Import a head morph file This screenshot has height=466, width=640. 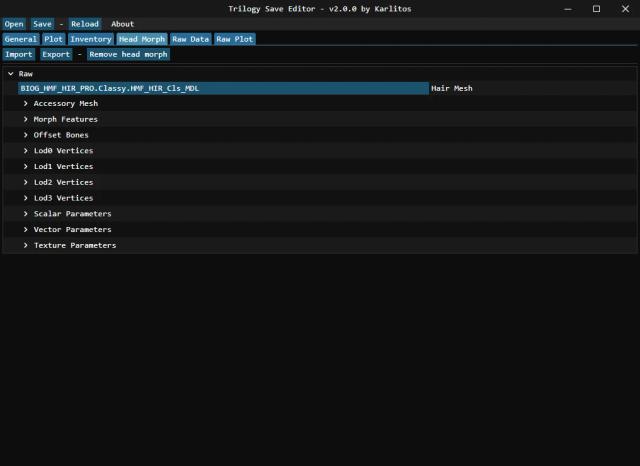click(x=18, y=54)
